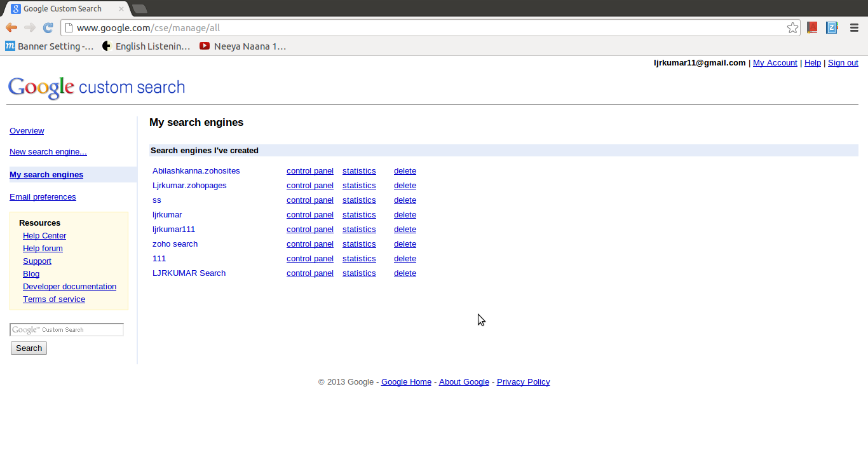
Task: Open the ss search engine
Action: pos(157,200)
